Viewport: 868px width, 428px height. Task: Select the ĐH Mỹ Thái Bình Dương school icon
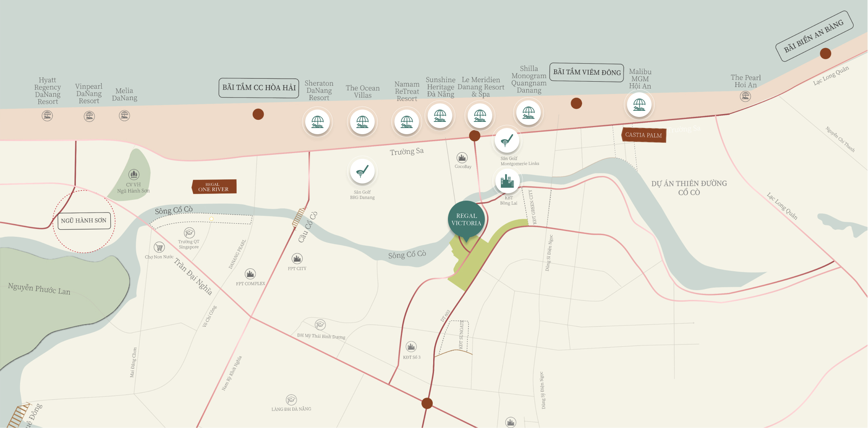coord(320,325)
